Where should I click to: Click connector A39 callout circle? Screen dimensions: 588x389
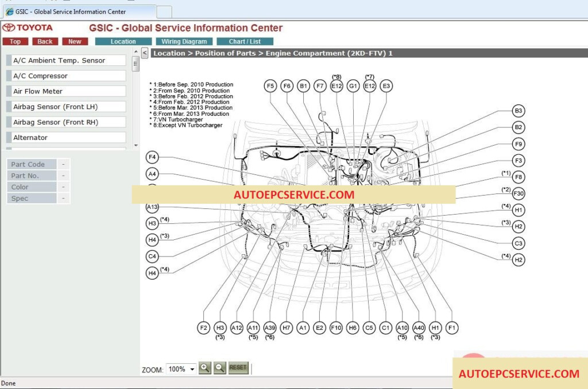point(270,328)
